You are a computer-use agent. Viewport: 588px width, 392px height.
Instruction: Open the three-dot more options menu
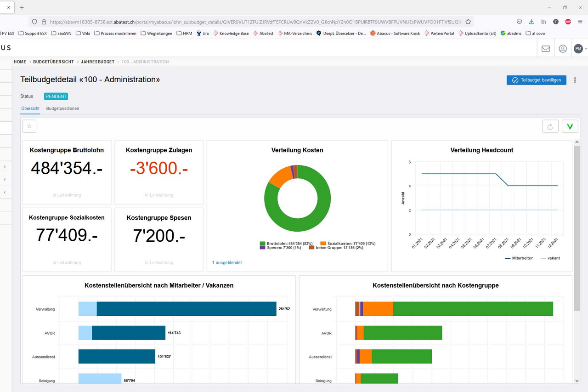coord(575,80)
